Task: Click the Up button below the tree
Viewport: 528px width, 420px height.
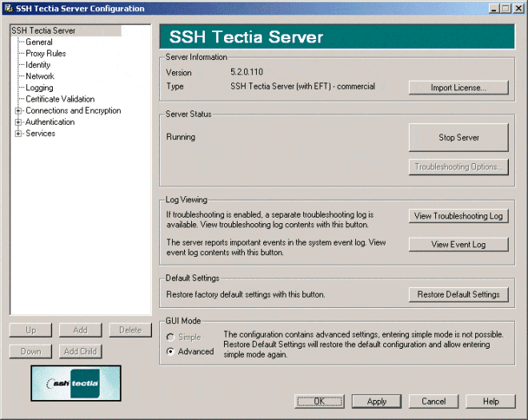Action: [x=30, y=330]
